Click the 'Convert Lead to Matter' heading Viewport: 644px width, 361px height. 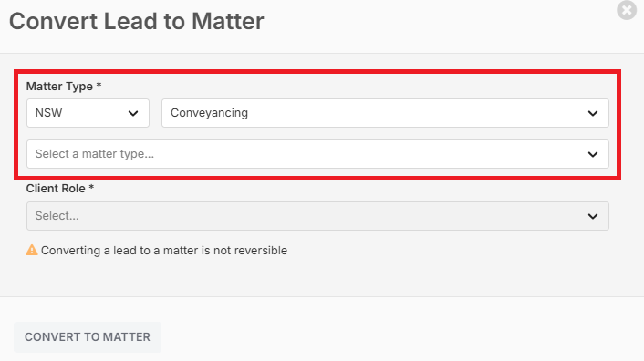[x=136, y=21]
